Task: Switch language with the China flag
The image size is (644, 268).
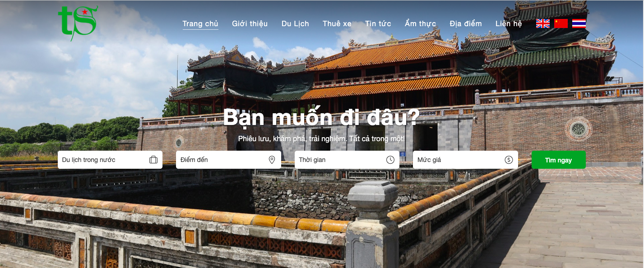Action: click(561, 23)
